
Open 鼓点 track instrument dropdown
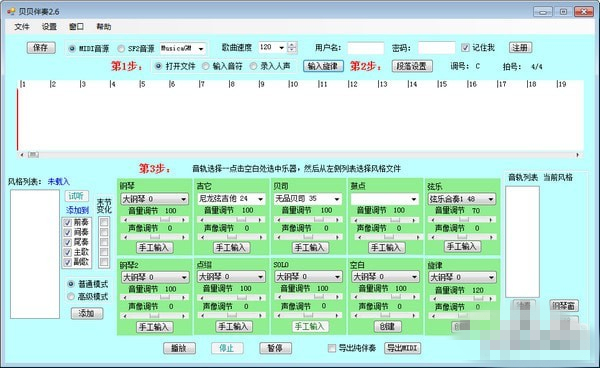click(x=385, y=199)
